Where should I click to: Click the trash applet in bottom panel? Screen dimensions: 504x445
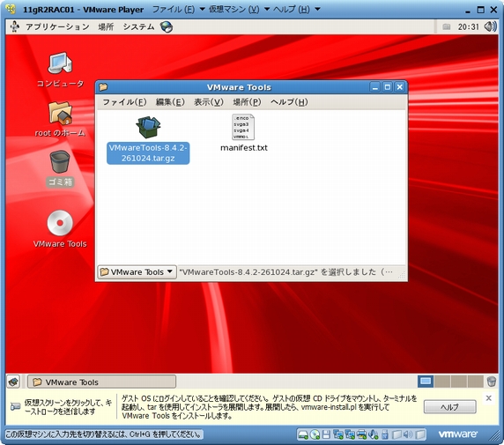[x=492, y=382]
